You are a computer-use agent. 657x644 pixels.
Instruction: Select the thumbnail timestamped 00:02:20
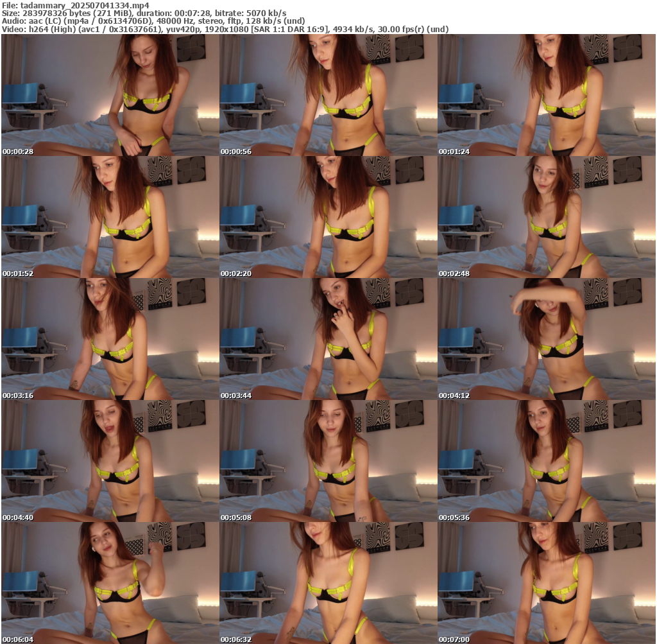point(328,217)
